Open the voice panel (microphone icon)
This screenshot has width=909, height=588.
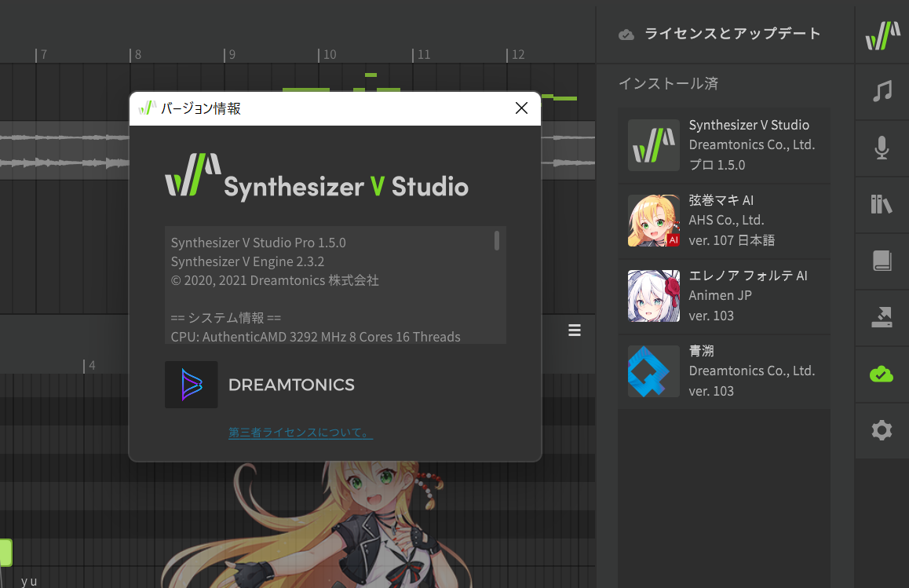[x=882, y=148]
